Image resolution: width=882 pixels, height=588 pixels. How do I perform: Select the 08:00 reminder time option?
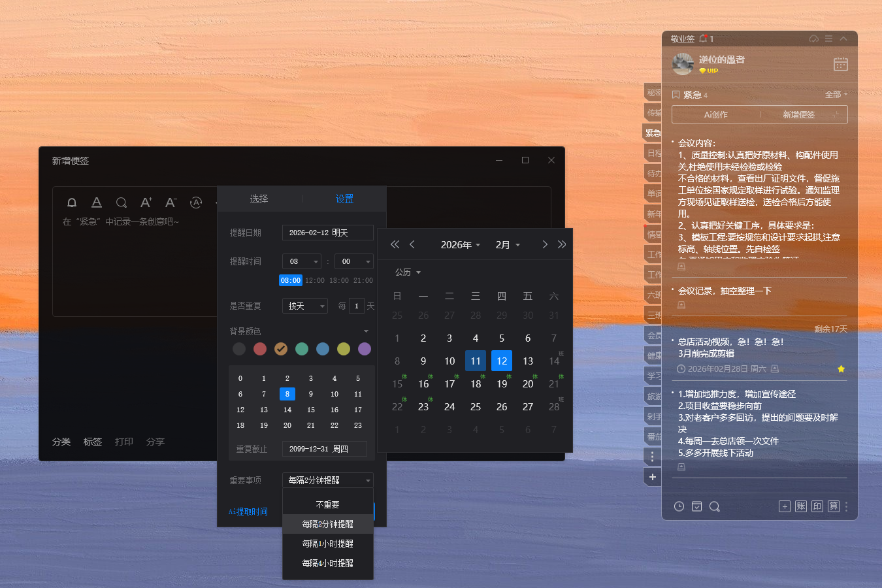[290, 280]
